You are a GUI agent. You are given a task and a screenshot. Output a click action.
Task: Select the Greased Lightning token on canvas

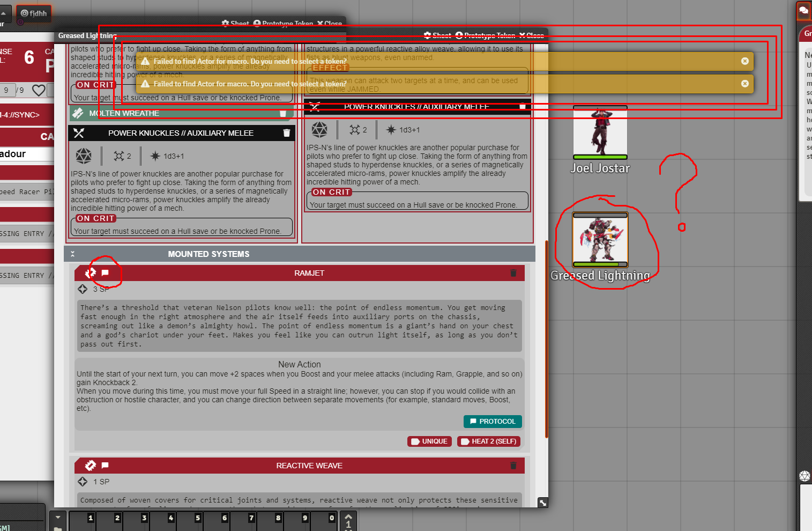click(600, 240)
